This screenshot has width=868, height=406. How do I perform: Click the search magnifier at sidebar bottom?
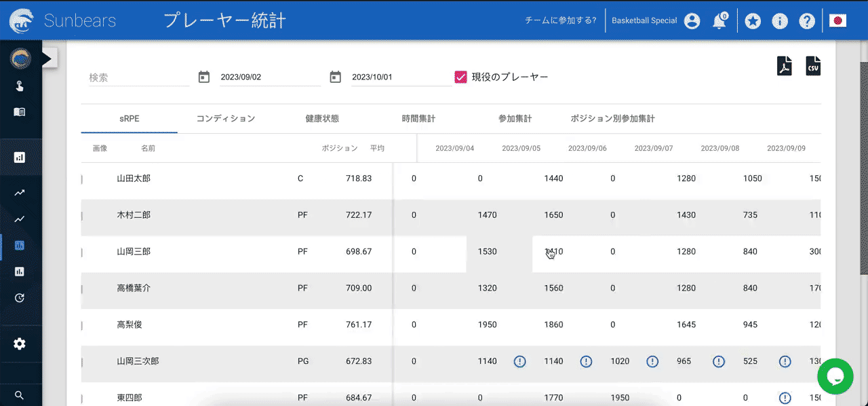[x=18, y=394]
